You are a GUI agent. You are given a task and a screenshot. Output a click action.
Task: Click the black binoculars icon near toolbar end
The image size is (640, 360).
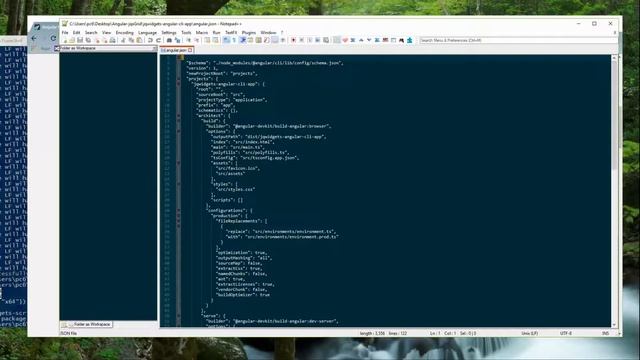click(402, 40)
